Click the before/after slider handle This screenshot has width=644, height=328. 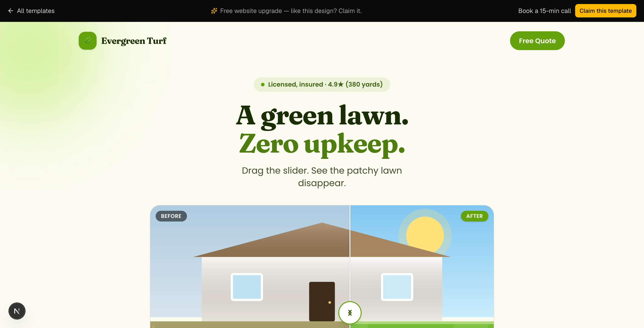[x=350, y=313]
